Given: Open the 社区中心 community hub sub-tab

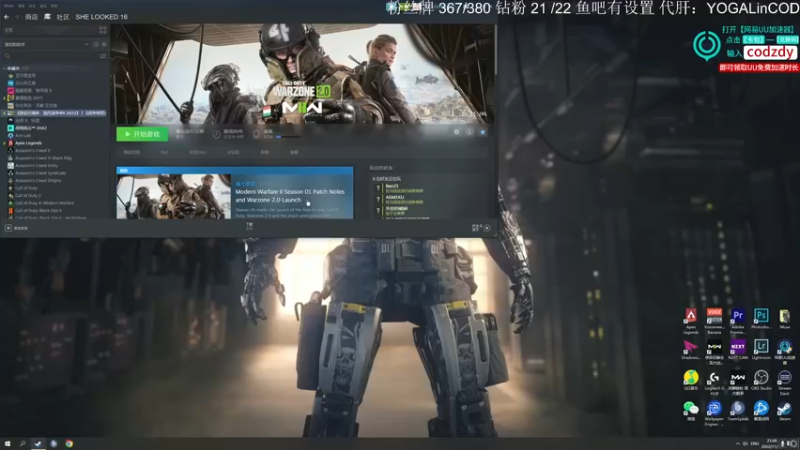Looking at the screenshot, I should [198, 152].
